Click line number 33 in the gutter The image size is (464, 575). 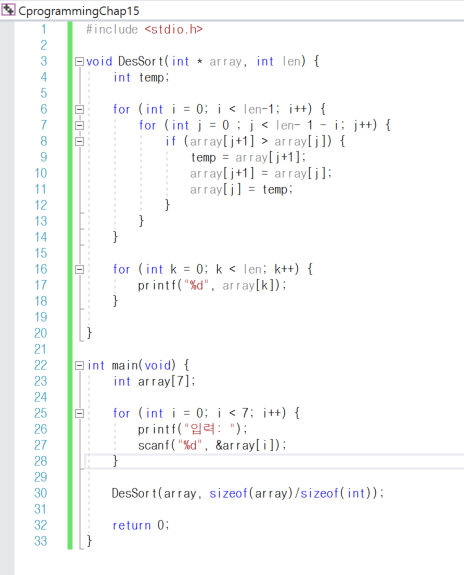41,541
